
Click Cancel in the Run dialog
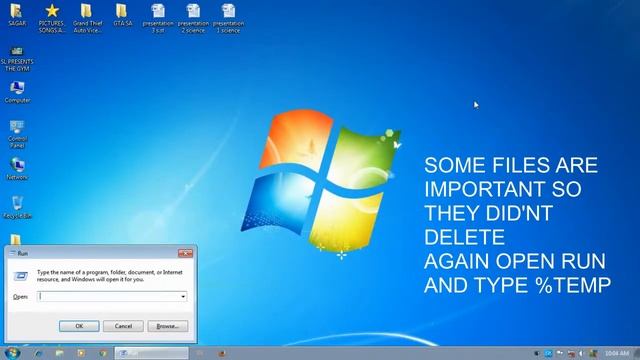[x=123, y=326]
